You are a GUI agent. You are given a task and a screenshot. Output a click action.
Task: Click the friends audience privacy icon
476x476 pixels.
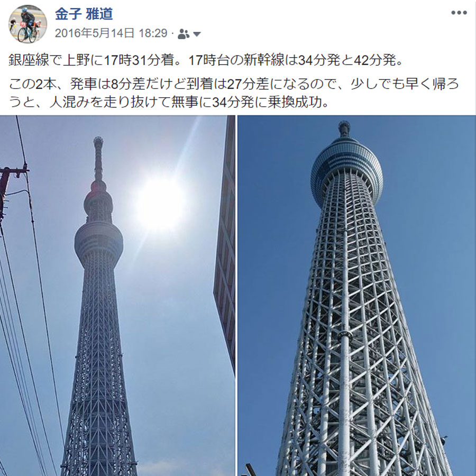pyautogui.click(x=184, y=34)
